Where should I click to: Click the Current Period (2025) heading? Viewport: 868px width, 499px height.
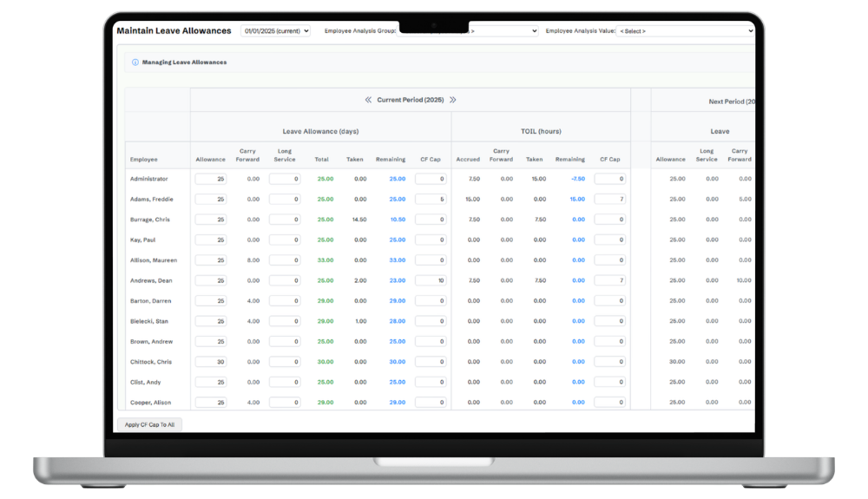411,100
